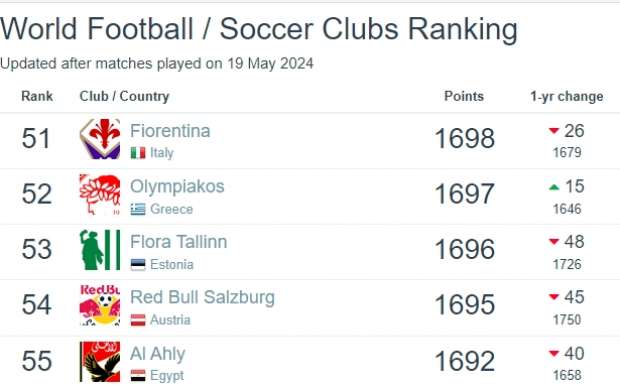
Task: Open the Olympiakos club page
Action: (177, 187)
